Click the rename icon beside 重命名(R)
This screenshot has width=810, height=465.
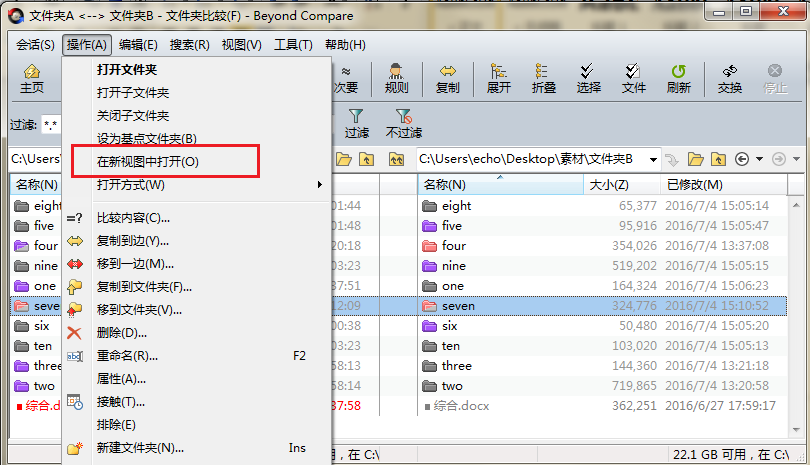pyautogui.click(x=75, y=356)
